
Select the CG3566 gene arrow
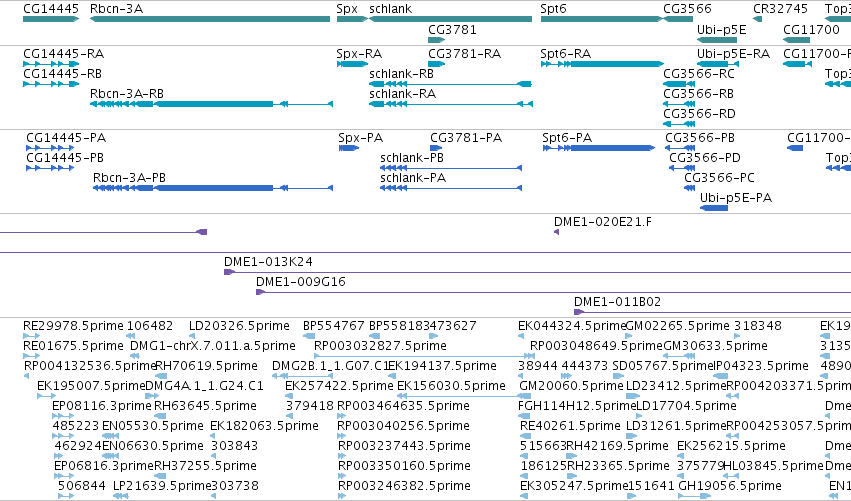(x=678, y=19)
